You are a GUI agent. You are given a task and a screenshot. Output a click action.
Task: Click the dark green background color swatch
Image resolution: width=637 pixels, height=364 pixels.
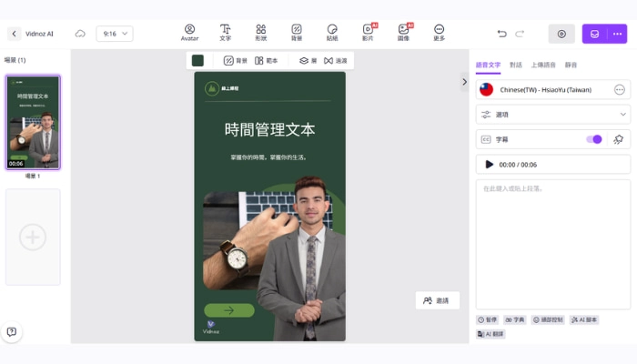click(197, 60)
